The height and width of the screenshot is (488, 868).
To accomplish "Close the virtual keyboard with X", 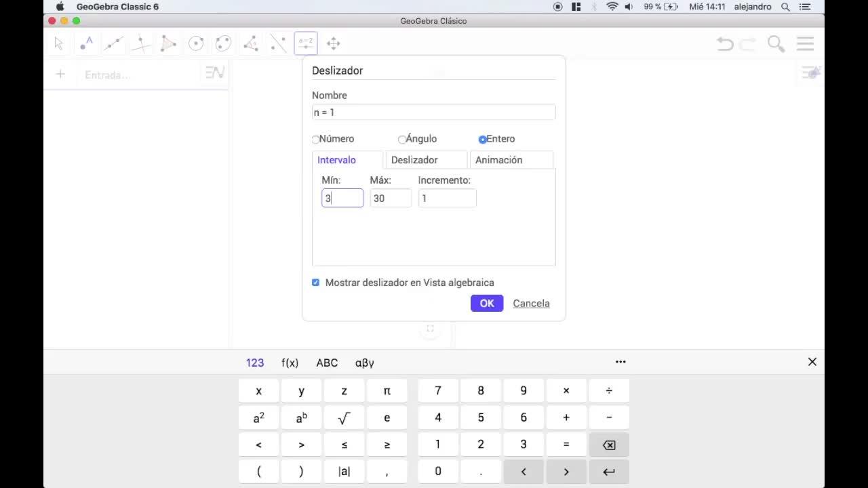I will click(x=812, y=362).
